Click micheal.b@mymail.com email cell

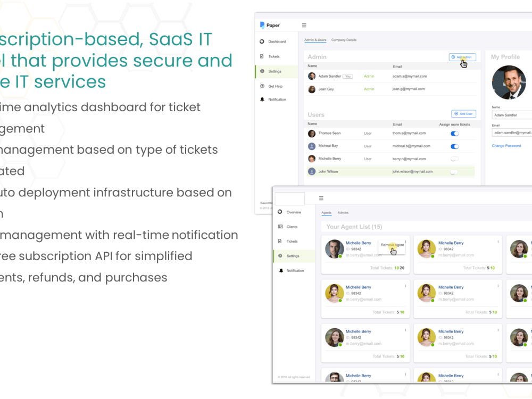(411, 146)
